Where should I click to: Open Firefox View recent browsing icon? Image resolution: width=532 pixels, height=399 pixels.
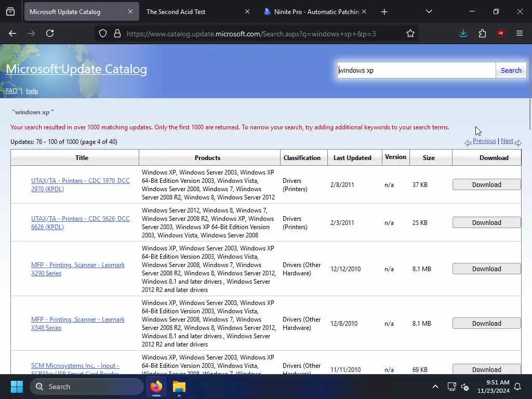point(10,12)
